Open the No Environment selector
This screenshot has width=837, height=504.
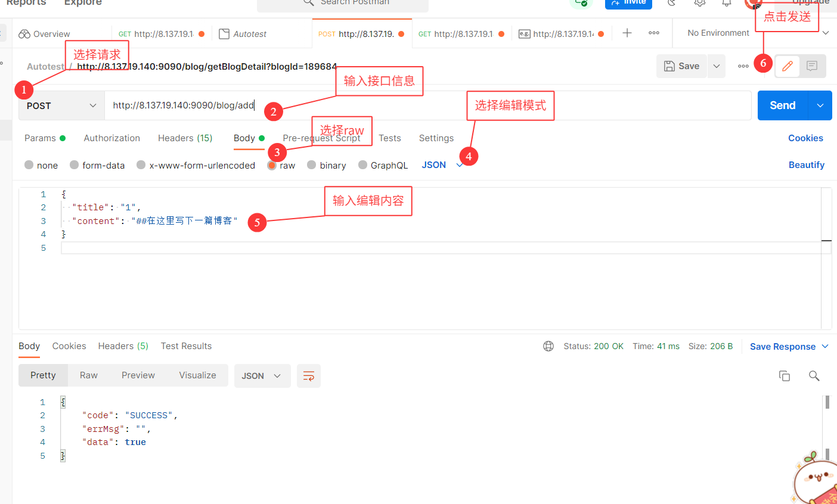pyautogui.click(x=758, y=33)
